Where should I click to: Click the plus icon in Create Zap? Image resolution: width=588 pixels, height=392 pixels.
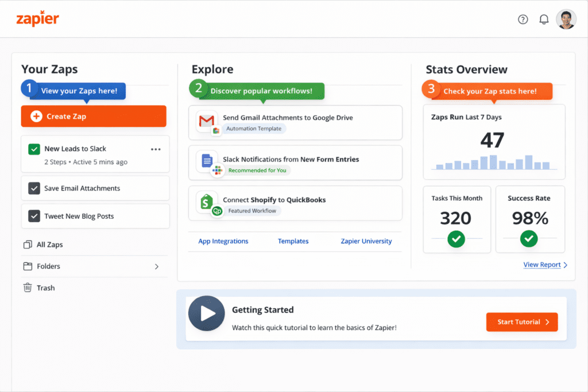tap(36, 116)
